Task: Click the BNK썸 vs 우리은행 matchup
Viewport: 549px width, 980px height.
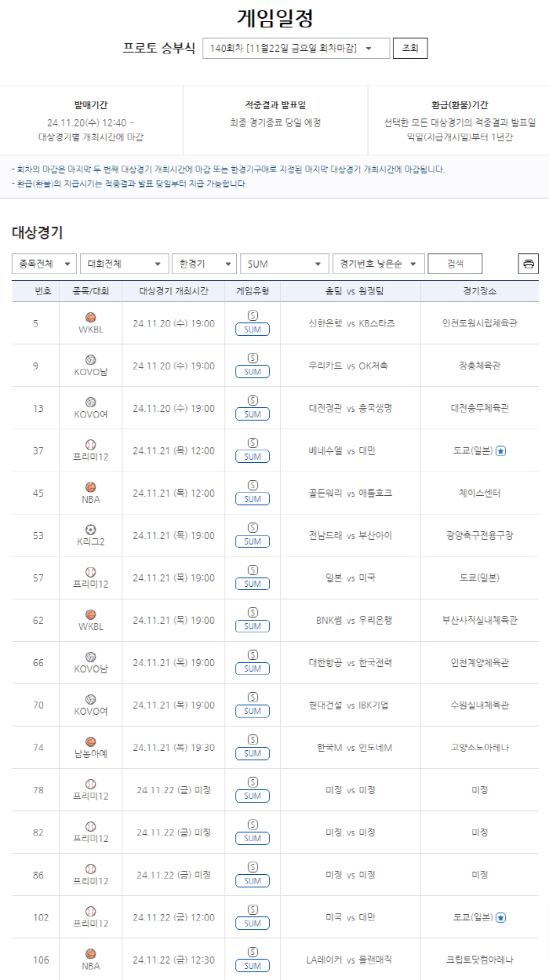Action: coord(354,620)
